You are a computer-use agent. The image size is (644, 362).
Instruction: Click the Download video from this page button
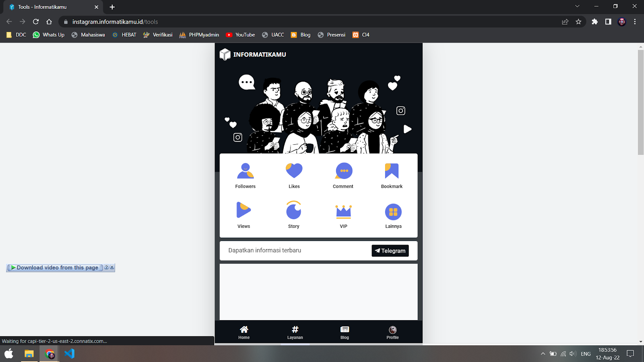(x=55, y=267)
